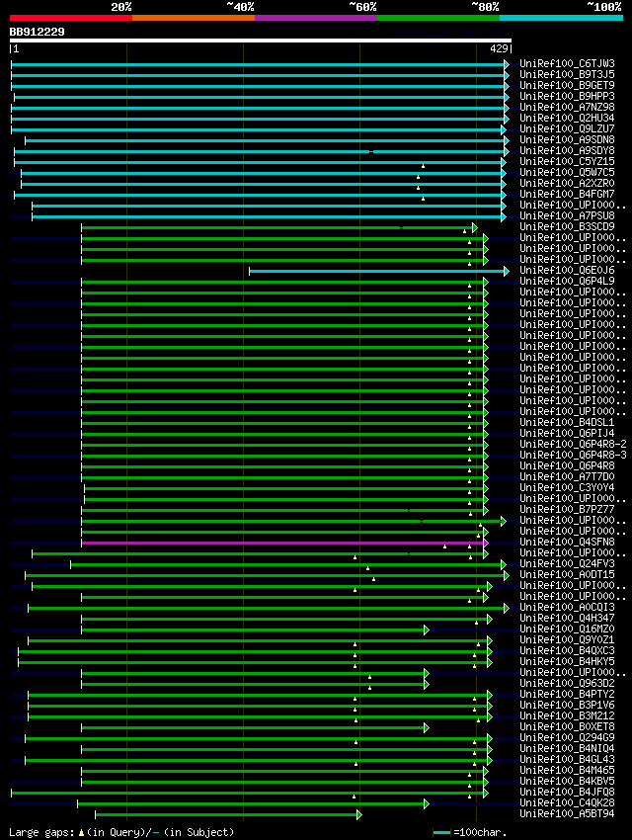This screenshot has width=632, height=840.
Task: Open the UniRef100_A0CQI3 hit
Action: pos(567,607)
